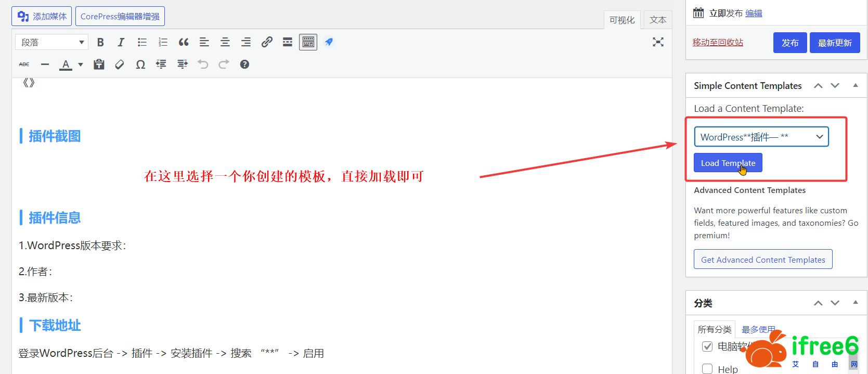Apply italic formatting

pyautogui.click(x=121, y=42)
